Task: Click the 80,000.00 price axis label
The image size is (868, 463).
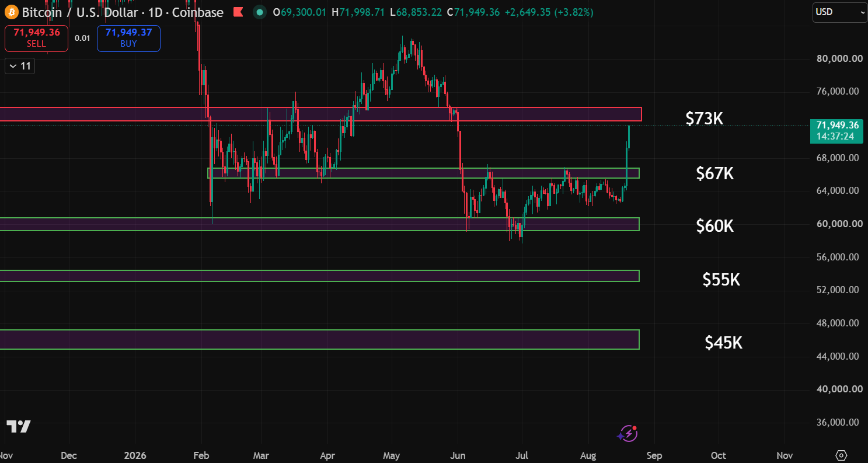Action: pos(839,58)
